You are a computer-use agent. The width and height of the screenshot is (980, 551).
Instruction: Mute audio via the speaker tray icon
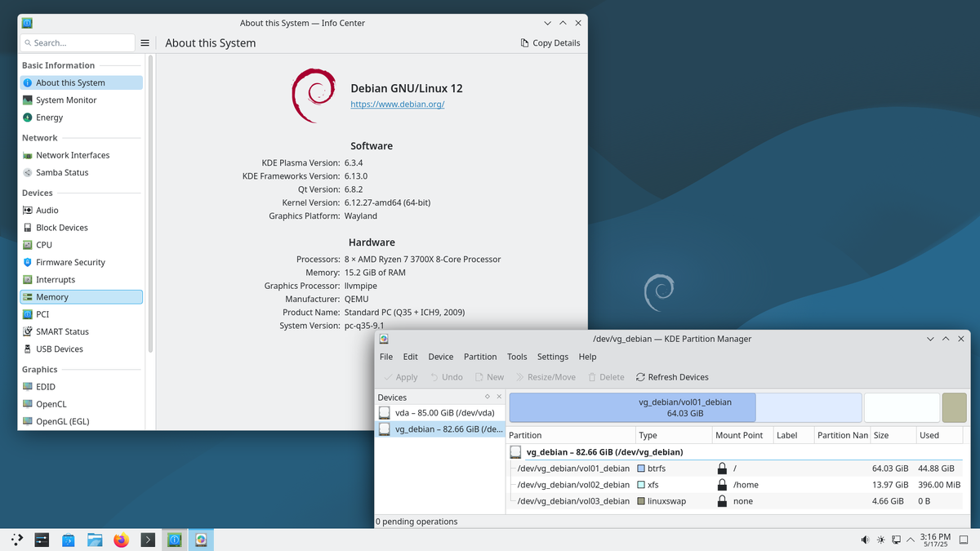click(x=863, y=540)
